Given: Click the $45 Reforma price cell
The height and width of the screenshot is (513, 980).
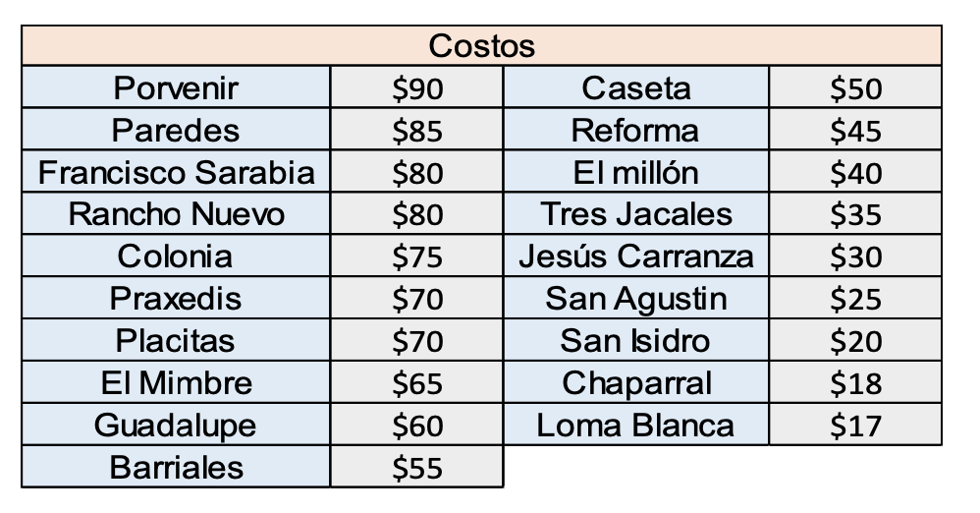Looking at the screenshot, I should (855, 130).
